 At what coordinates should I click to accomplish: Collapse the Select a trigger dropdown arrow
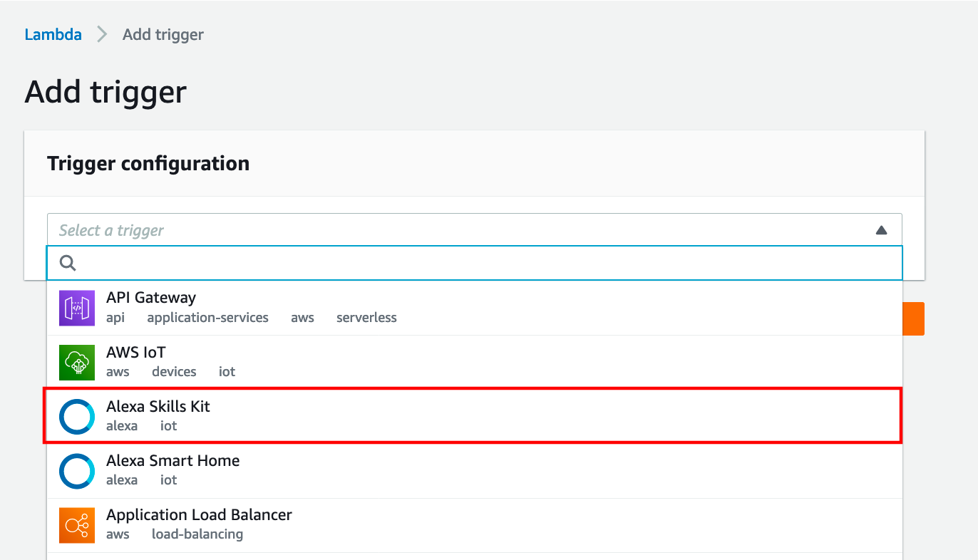pos(881,230)
